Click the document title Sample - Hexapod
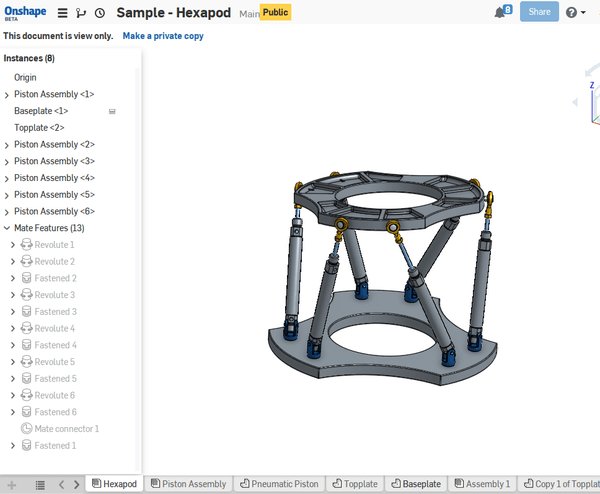600x494 pixels. [x=174, y=13]
